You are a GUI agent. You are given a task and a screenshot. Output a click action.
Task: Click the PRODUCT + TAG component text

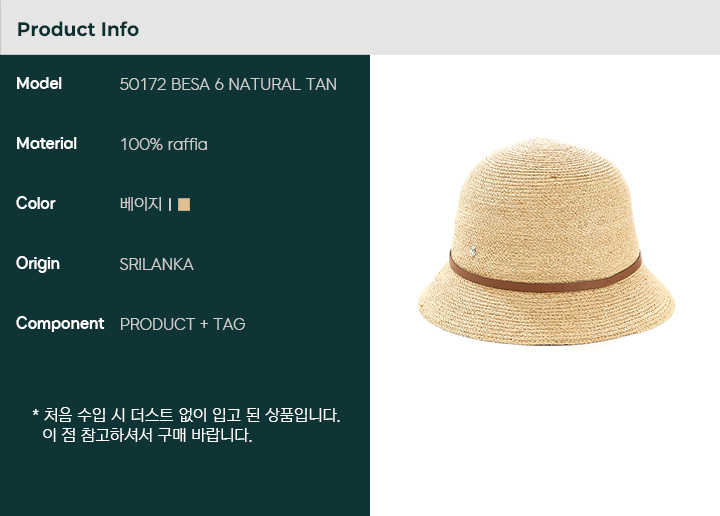pyautogui.click(x=182, y=324)
